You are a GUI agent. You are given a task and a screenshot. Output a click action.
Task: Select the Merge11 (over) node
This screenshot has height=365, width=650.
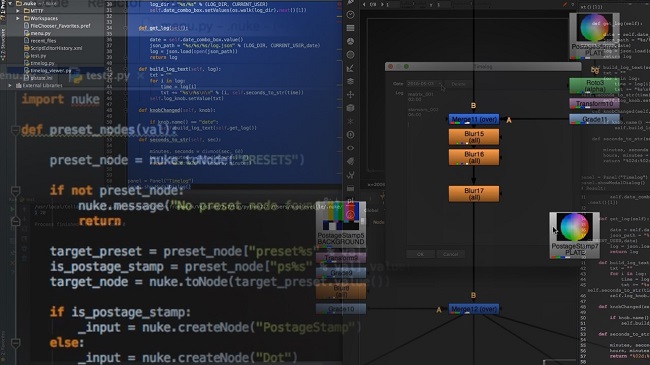474,119
